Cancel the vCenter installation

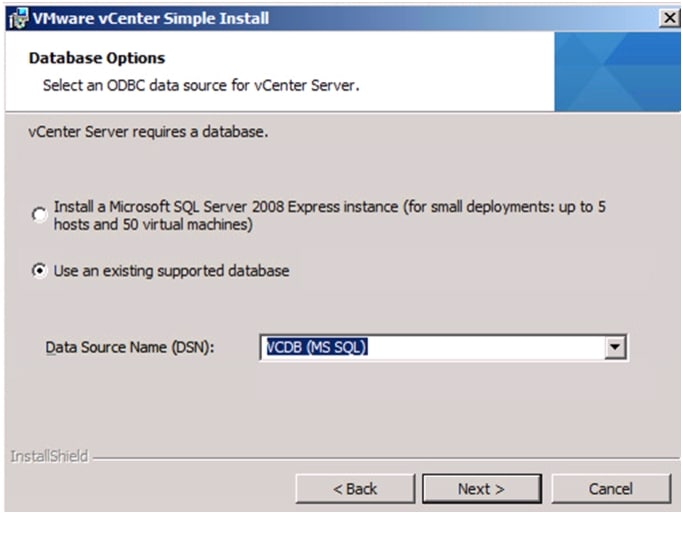tap(610, 488)
